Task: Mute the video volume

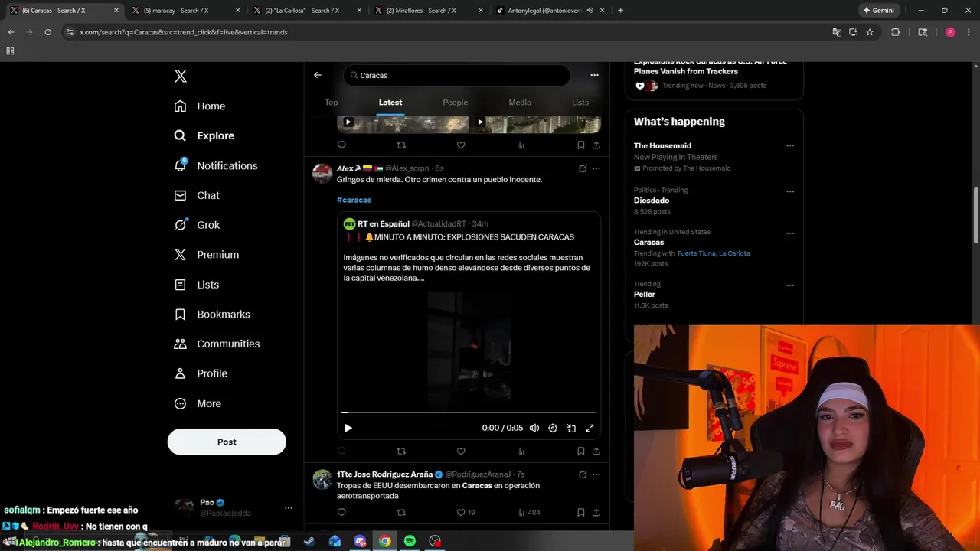Action: pos(534,429)
